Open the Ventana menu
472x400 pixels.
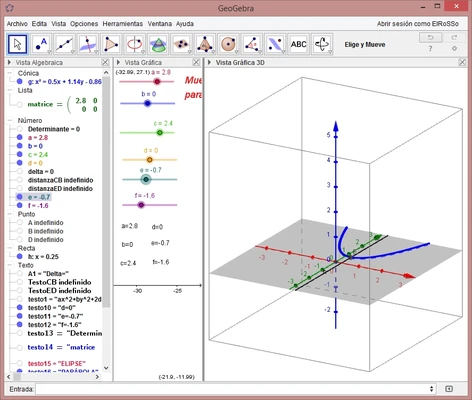pyautogui.click(x=160, y=24)
